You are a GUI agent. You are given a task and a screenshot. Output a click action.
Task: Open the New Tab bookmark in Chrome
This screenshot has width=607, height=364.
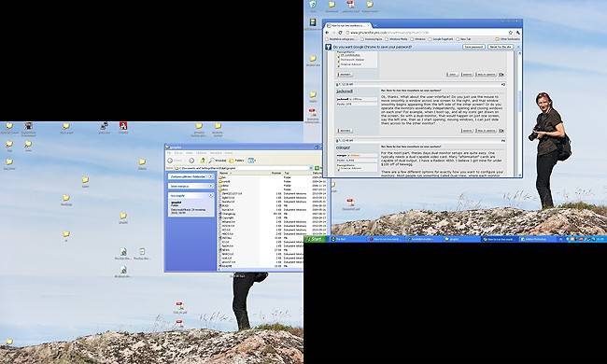pos(463,39)
